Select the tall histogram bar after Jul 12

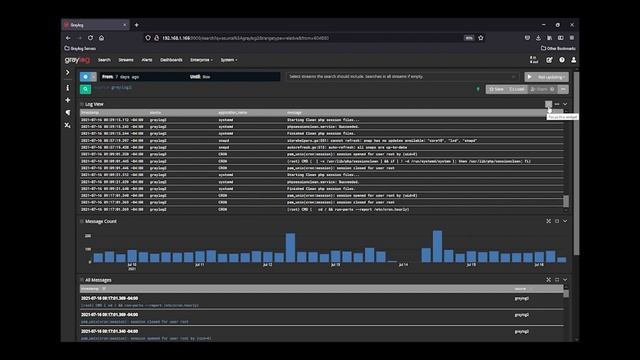[x=290, y=248]
